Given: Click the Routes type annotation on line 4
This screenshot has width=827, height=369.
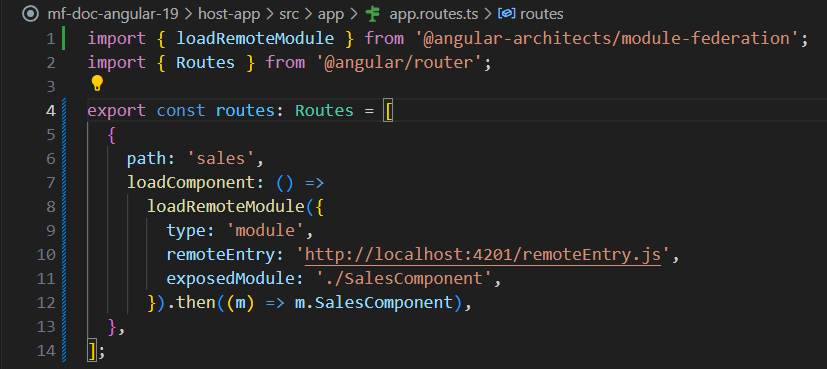Looking at the screenshot, I should [324, 111].
